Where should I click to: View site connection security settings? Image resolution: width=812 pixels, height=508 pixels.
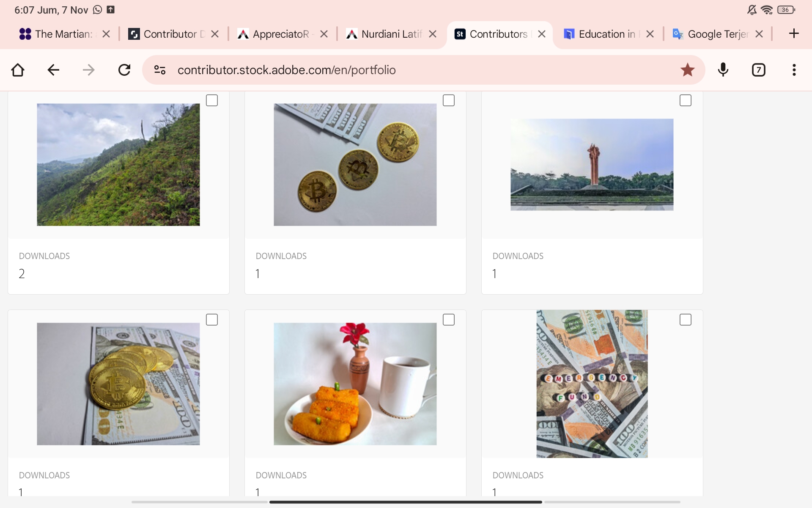159,69
